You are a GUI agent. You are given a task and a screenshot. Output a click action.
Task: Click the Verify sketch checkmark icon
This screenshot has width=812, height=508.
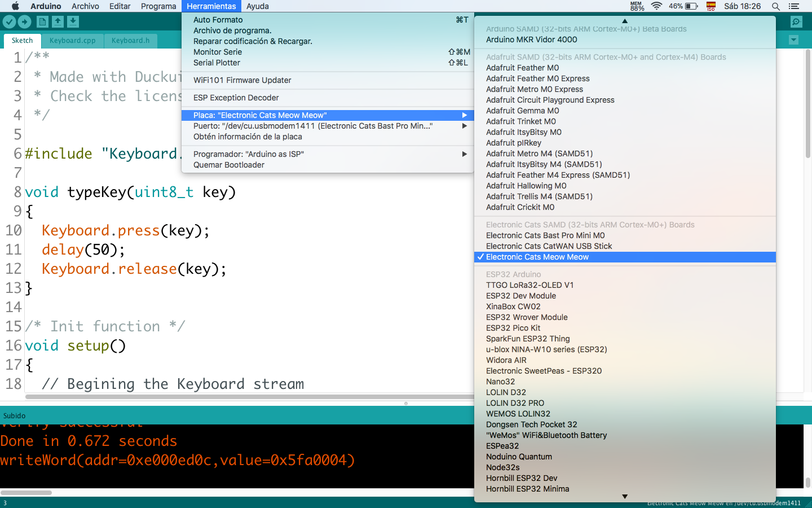tap(10, 21)
